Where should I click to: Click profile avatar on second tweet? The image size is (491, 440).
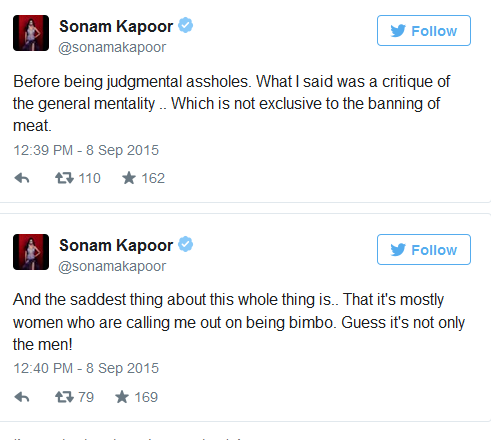tap(31, 252)
